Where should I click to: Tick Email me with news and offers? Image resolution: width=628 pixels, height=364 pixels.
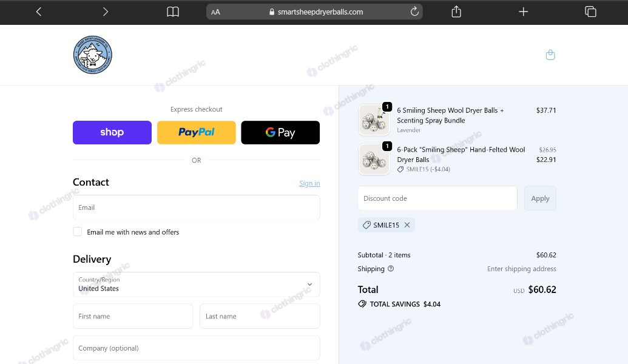[x=78, y=232]
